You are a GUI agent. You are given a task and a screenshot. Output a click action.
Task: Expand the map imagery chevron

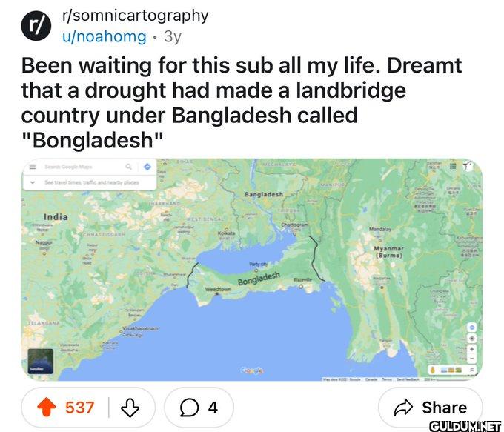pos(472,370)
